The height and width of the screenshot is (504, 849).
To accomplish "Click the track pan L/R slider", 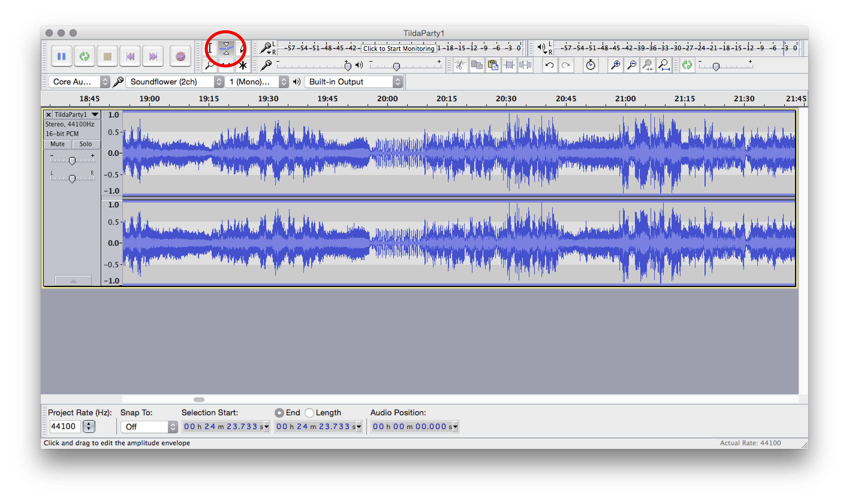I will 72,178.
